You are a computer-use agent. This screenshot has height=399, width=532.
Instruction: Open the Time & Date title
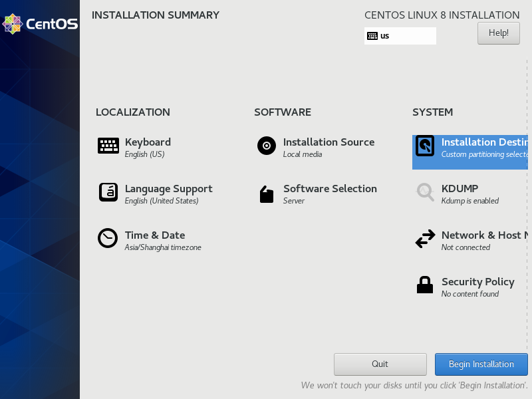[x=155, y=235]
